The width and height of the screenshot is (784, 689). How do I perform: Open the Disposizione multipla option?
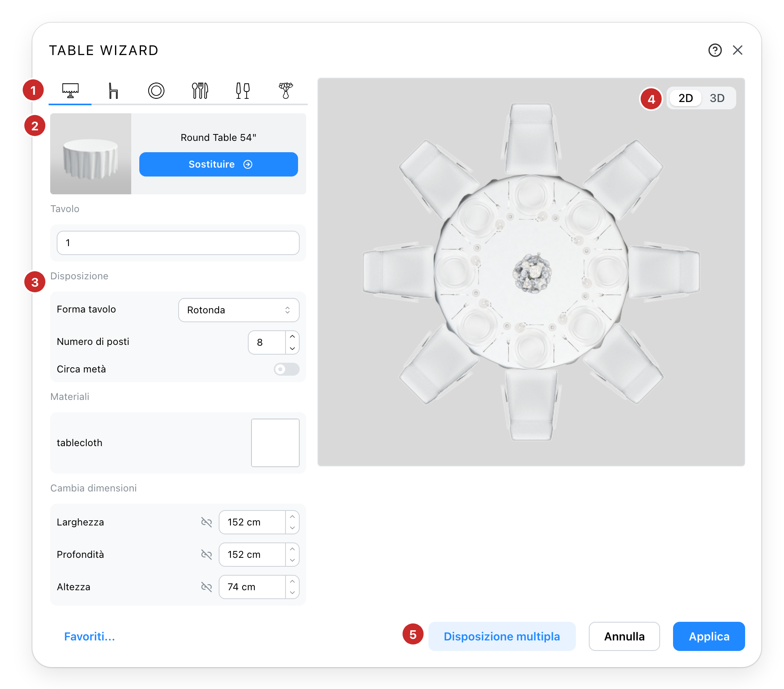coord(502,636)
